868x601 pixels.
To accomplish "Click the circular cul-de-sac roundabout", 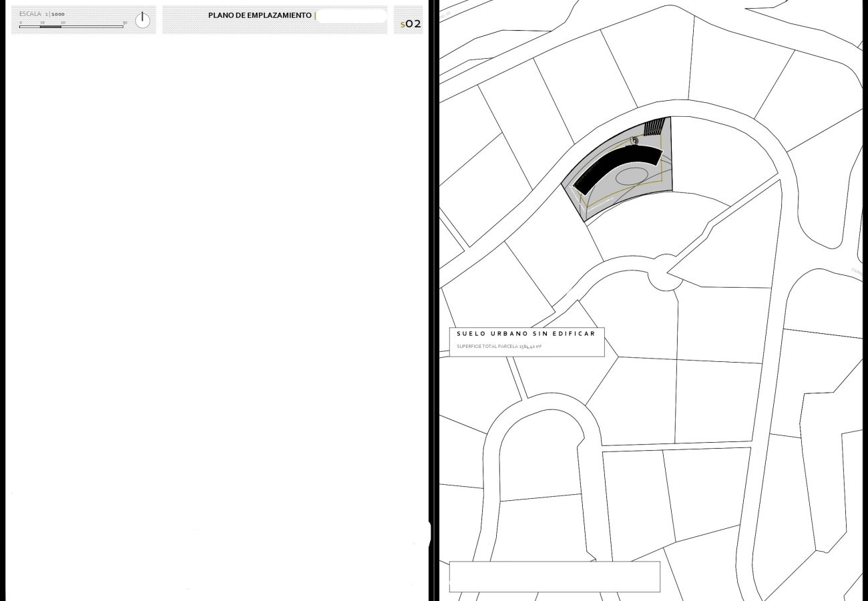I will pos(666,272).
